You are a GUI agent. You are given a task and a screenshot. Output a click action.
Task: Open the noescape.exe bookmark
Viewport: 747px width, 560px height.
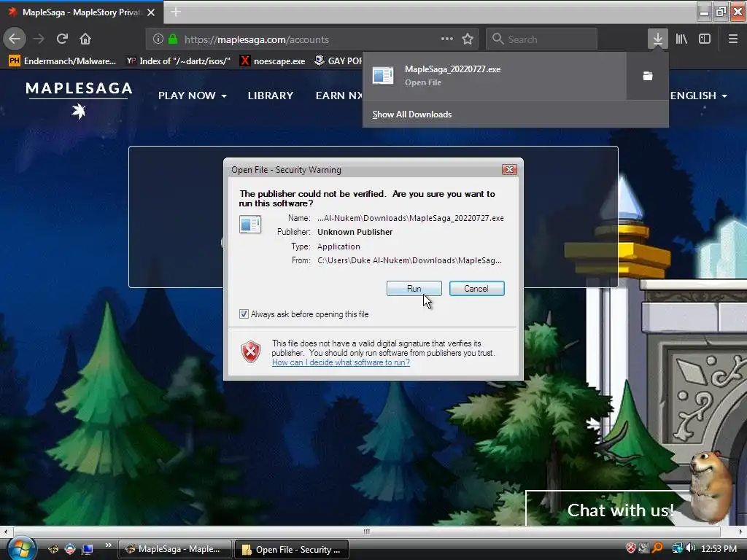273,61
